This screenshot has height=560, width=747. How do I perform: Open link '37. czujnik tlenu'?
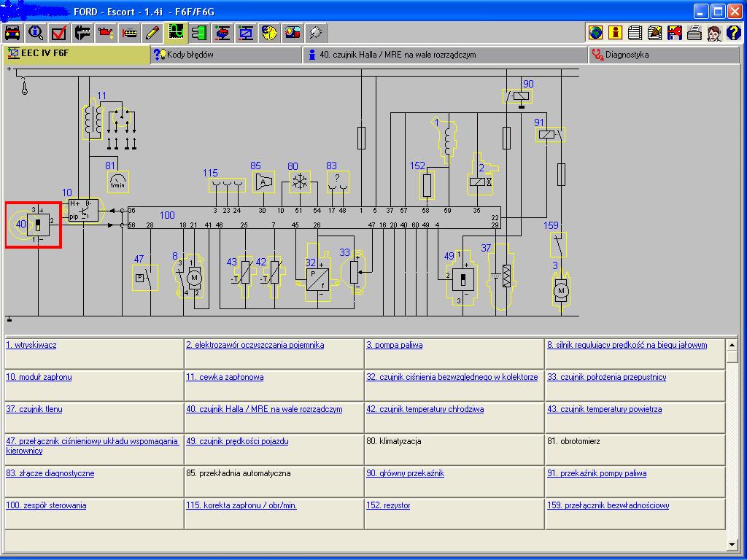[34, 409]
